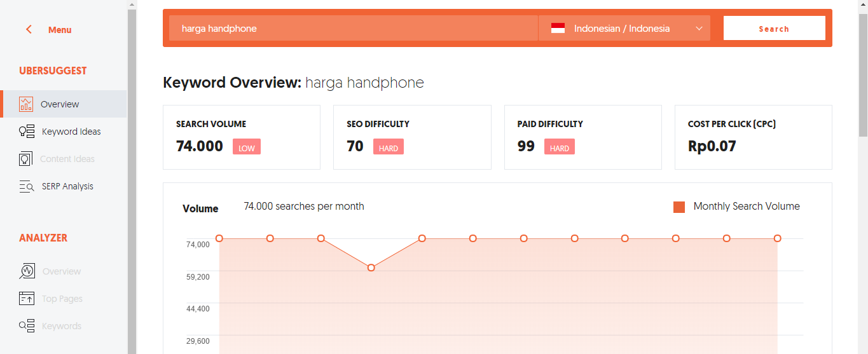
Task: Open Top Pages in Analyzer
Action: [64, 299]
